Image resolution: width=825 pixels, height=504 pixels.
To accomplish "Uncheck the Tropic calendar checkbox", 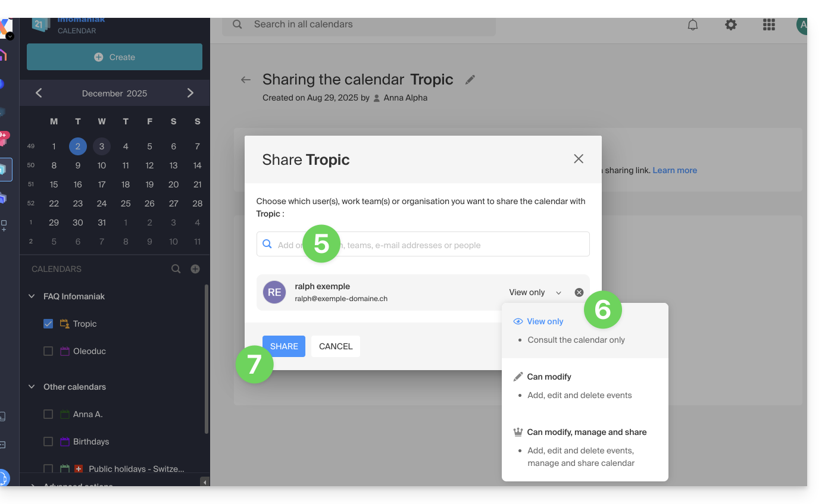I will coord(49,324).
